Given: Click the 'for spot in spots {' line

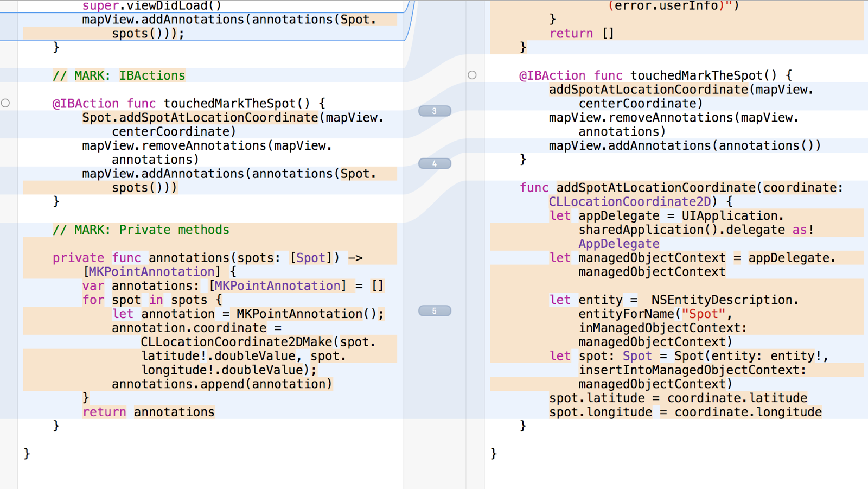Looking at the screenshot, I should coord(152,300).
